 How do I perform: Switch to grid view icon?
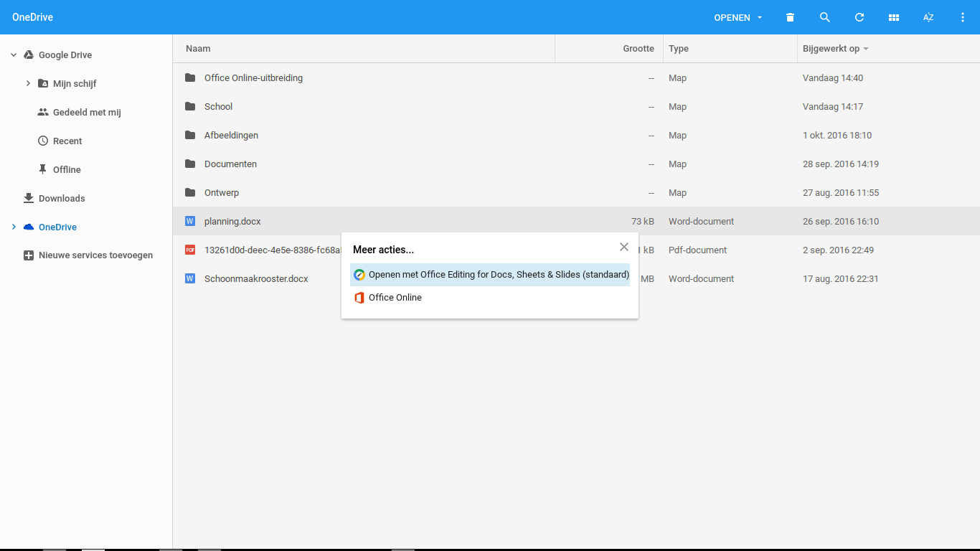[x=894, y=17]
